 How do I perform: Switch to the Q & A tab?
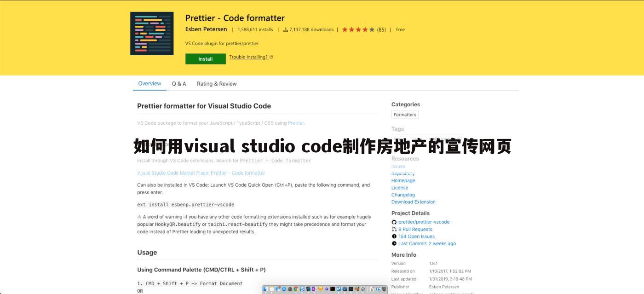pos(179,84)
